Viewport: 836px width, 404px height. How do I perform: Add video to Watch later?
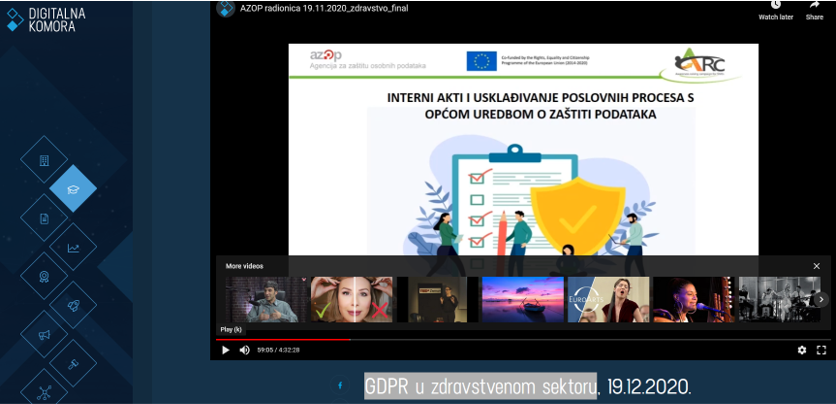776,10
